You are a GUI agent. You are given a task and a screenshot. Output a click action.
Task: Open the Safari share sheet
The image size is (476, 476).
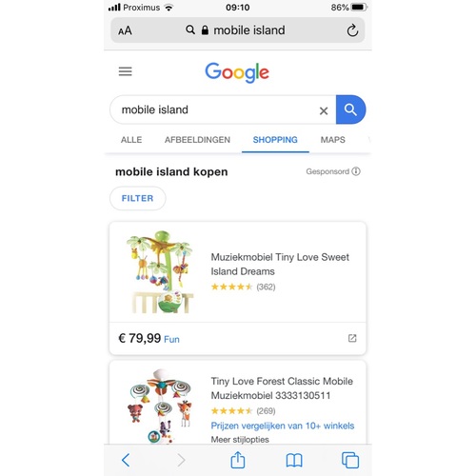pos(238,460)
